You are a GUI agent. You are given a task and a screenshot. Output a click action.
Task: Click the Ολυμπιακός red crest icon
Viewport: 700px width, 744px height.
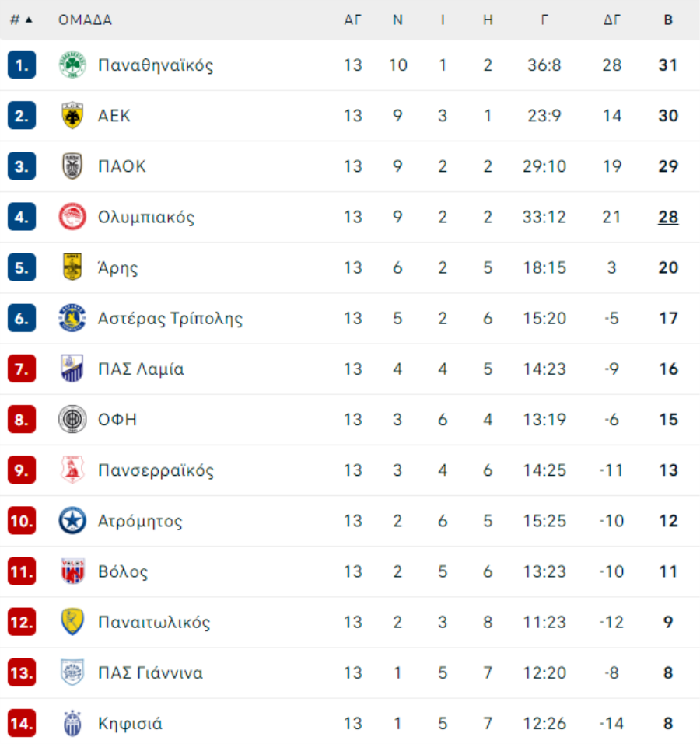tap(72, 217)
